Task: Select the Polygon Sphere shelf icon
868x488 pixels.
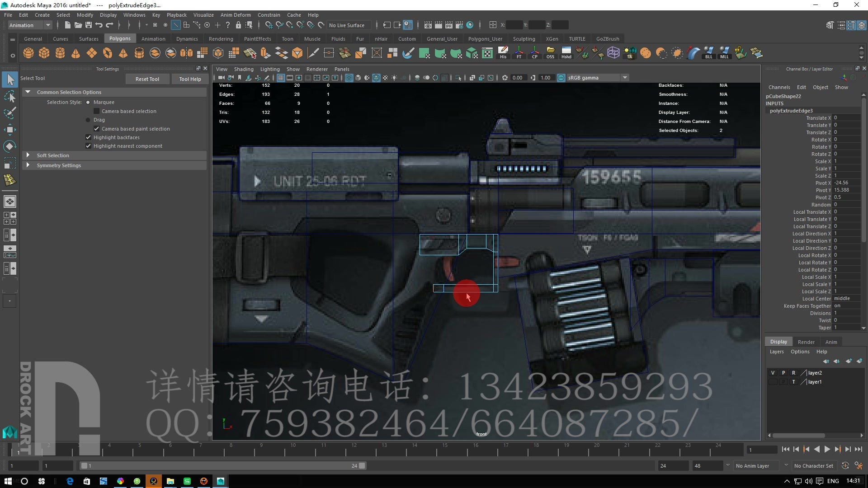Action: 28,53
